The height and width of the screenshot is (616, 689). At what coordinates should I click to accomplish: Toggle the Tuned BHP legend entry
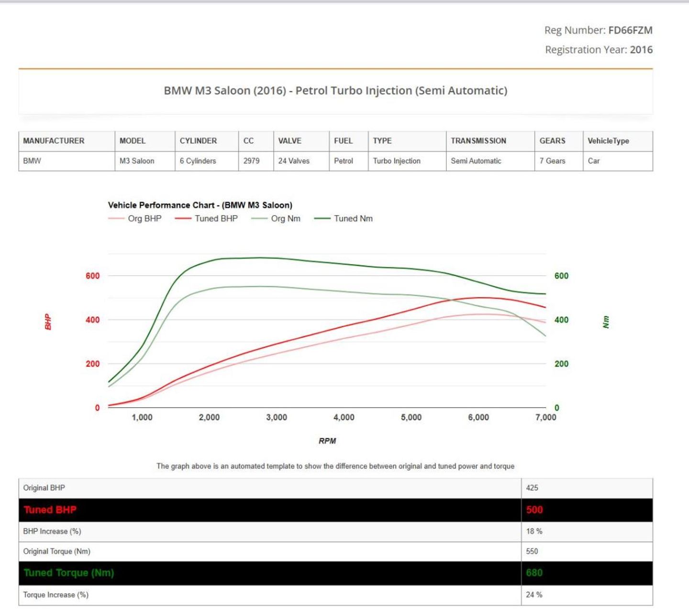pos(207,218)
